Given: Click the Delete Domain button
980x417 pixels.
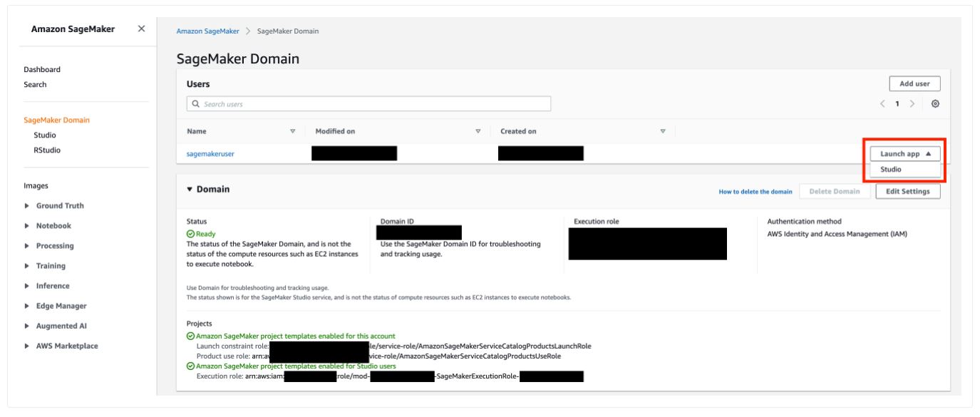Looking at the screenshot, I should click(835, 191).
